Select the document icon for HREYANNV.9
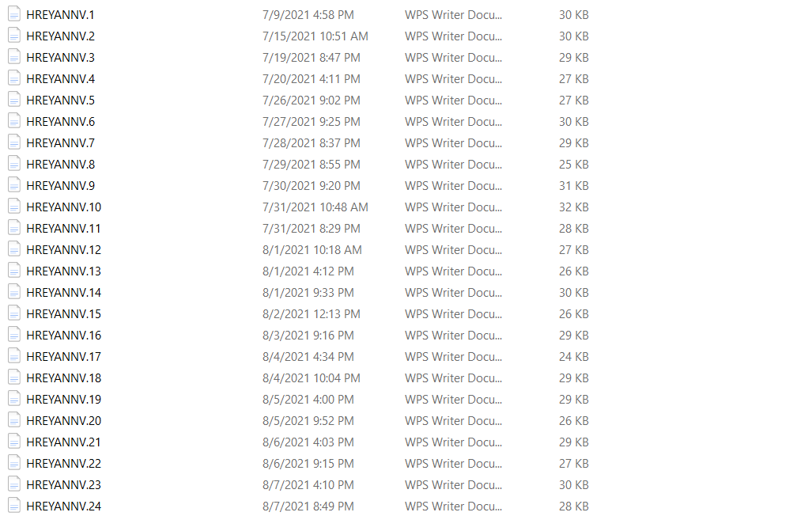The image size is (812, 516). tap(14, 186)
